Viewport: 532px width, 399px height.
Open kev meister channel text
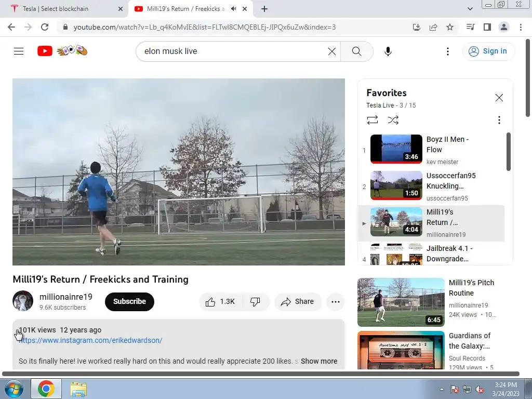pos(442,162)
